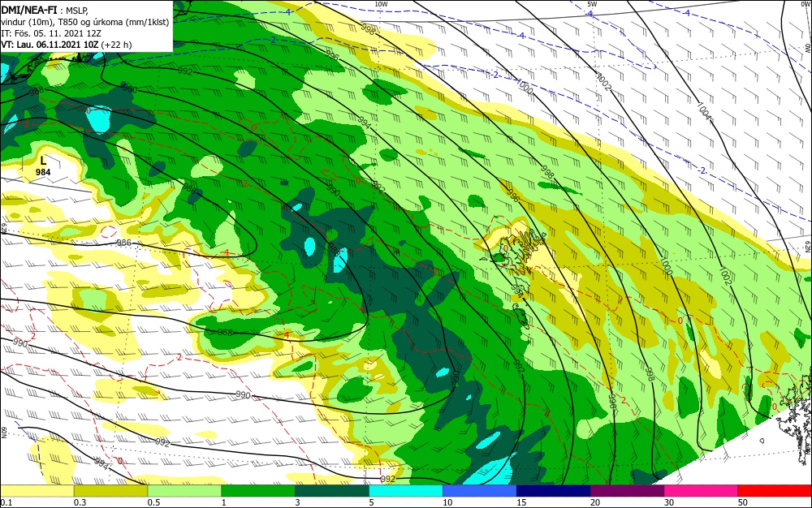Click the "0.3" legend value
Screen dimensions: 812x508
pos(80,502)
